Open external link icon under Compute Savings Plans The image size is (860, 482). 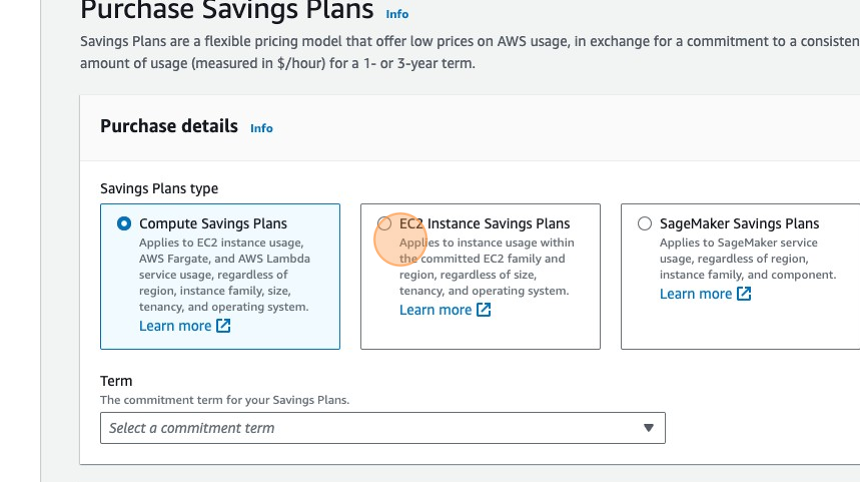pyautogui.click(x=223, y=326)
